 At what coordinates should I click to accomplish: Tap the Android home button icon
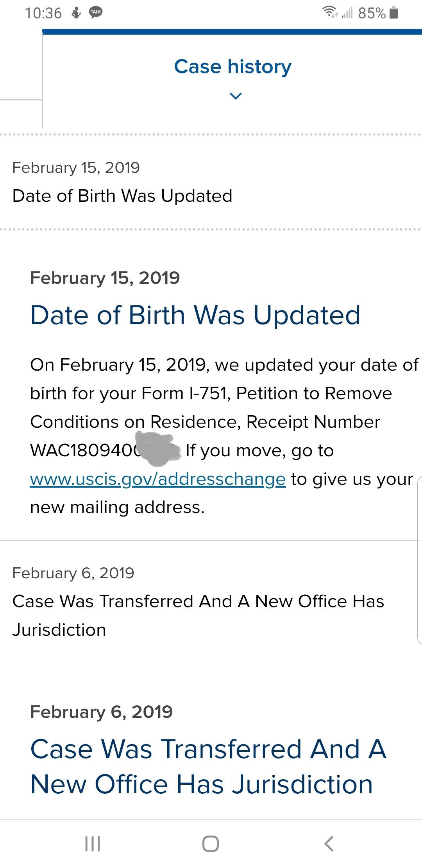[x=211, y=843]
